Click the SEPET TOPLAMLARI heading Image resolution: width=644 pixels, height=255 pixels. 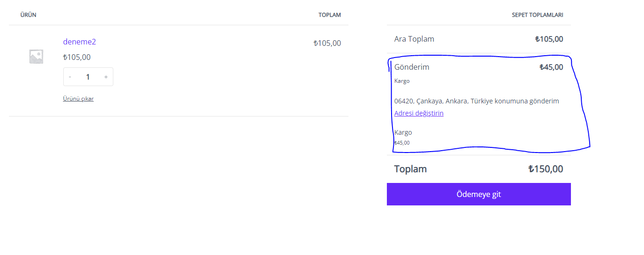click(538, 15)
